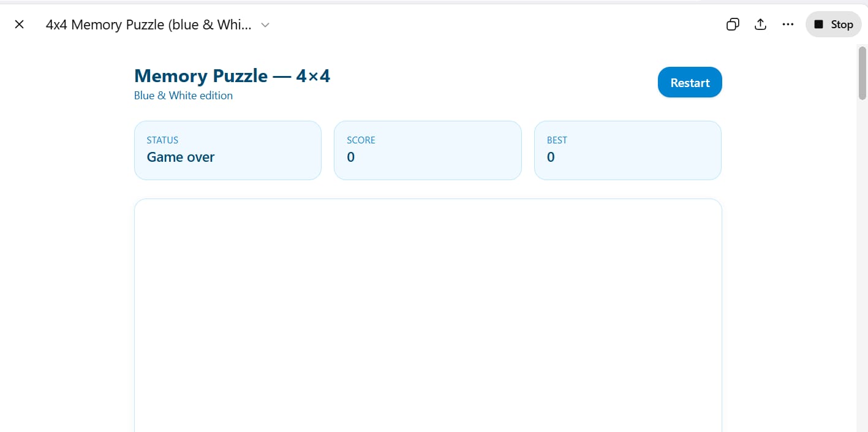This screenshot has height=432, width=868.
Task: Click the SCORE label text
Action: [361, 140]
